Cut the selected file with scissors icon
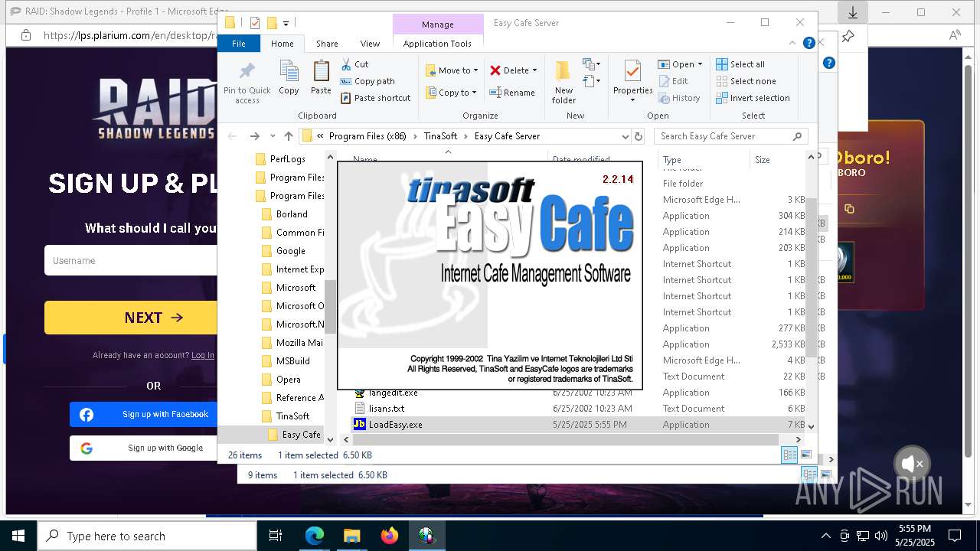 coord(354,64)
